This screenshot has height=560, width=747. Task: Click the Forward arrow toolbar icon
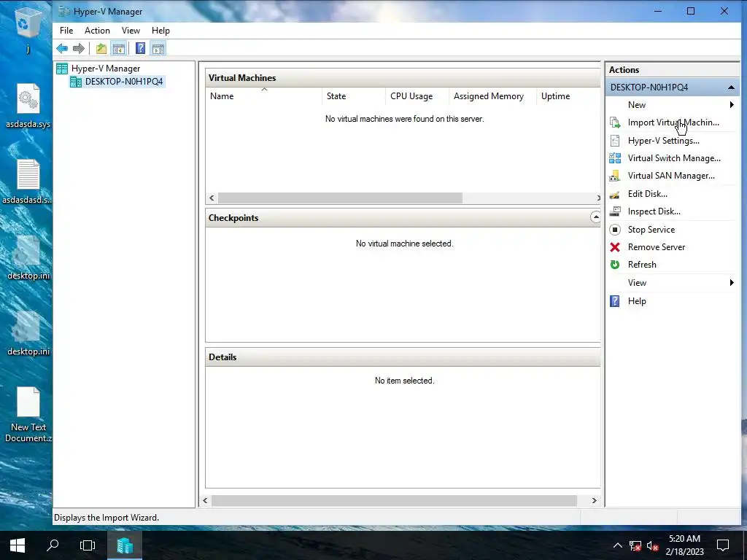(x=79, y=48)
